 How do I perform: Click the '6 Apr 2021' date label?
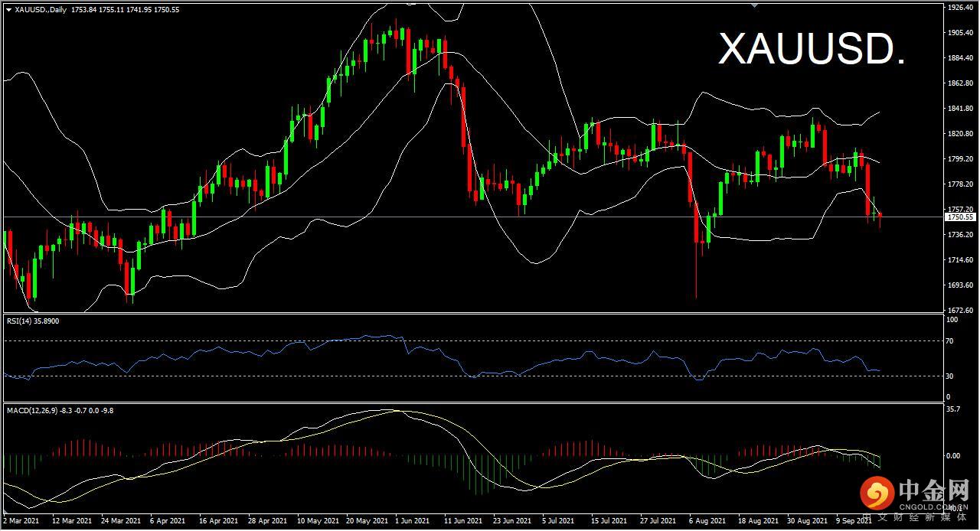tap(168, 521)
